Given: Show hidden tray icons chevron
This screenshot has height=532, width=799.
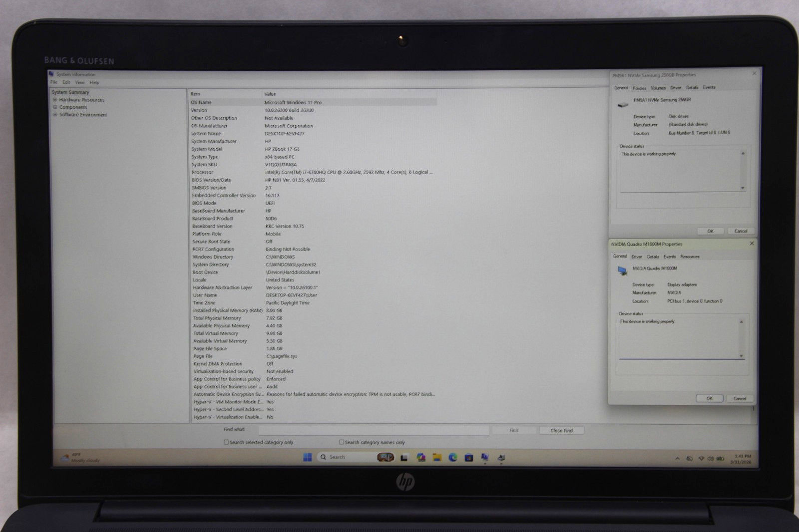Looking at the screenshot, I should [677, 459].
